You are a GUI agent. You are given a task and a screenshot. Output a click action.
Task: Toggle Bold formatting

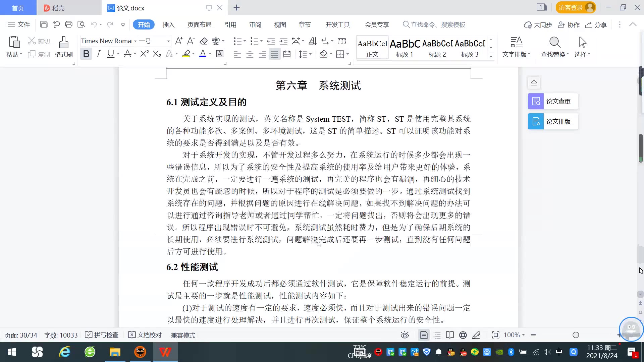(x=86, y=54)
